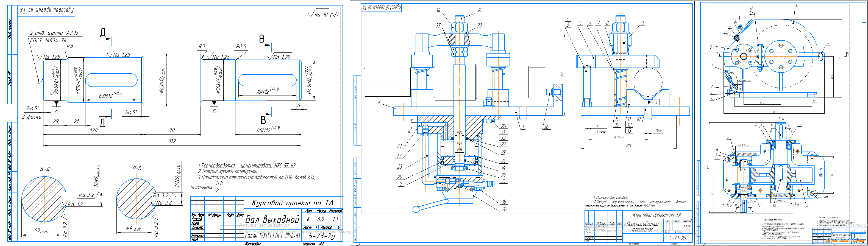The image size is (868, 246).
Task: Click the 'Приспособление фрезерное' title text
Action: [642, 227]
